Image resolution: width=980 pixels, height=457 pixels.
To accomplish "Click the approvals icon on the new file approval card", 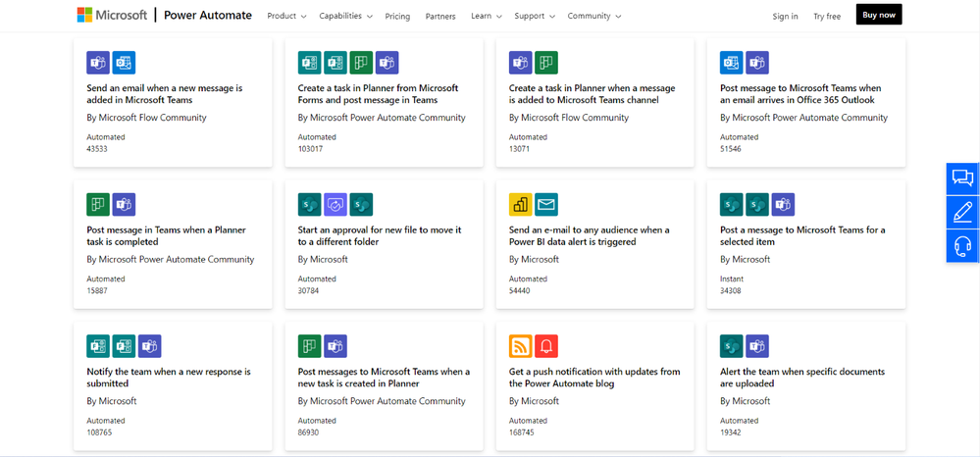I will (x=335, y=204).
